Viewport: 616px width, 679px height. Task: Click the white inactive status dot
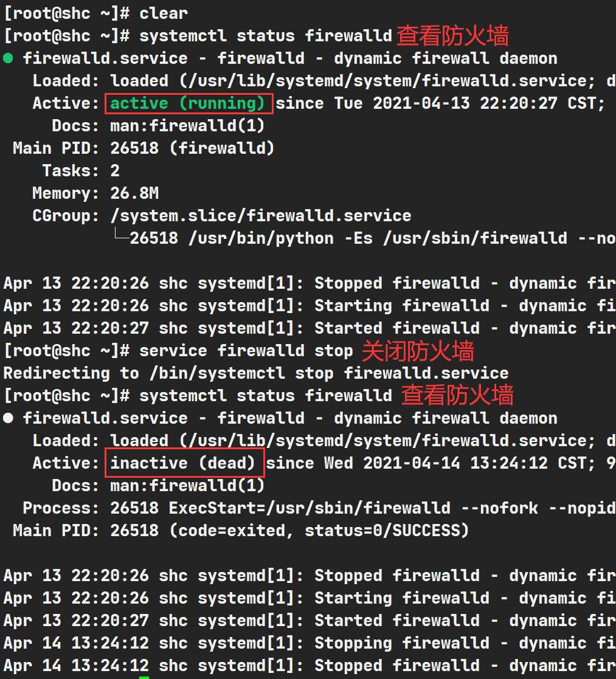8,418
